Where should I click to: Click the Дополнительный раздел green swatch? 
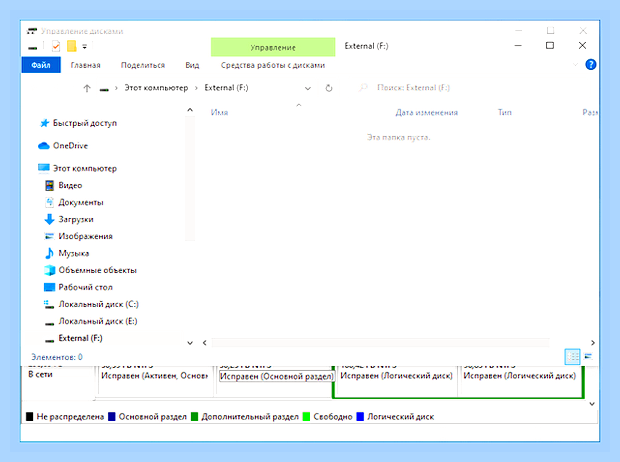coord(194,417)
